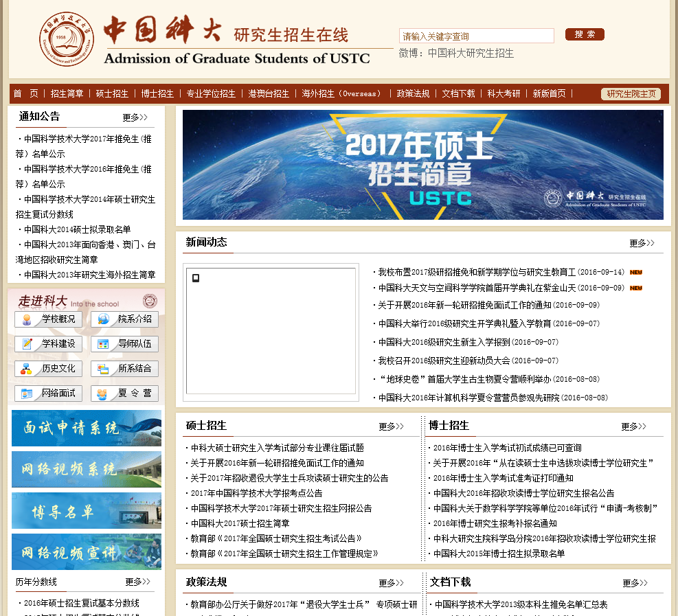The height and width of the screenshot is (616, 678).
Task: Open 网络面试 icon button
Action: [48, 393]
